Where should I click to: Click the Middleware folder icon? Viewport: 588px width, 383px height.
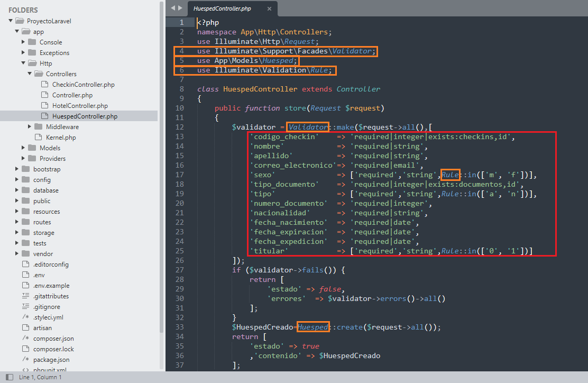(38, 127)
